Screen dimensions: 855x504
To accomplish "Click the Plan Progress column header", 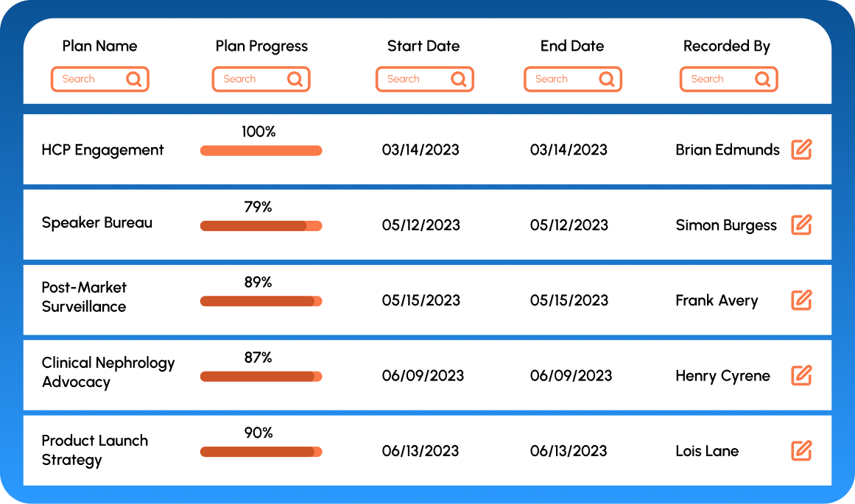I will [261, 46].
